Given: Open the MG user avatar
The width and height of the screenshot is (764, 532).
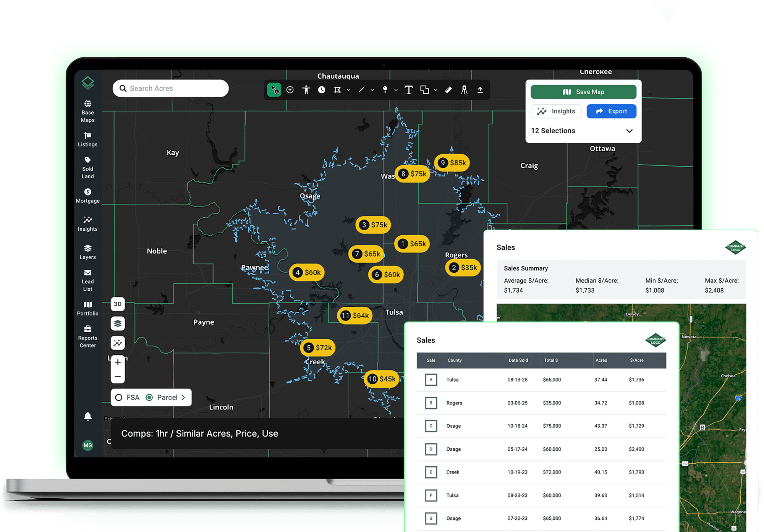Looking at the screenshot, I should (x=88, y=445).
